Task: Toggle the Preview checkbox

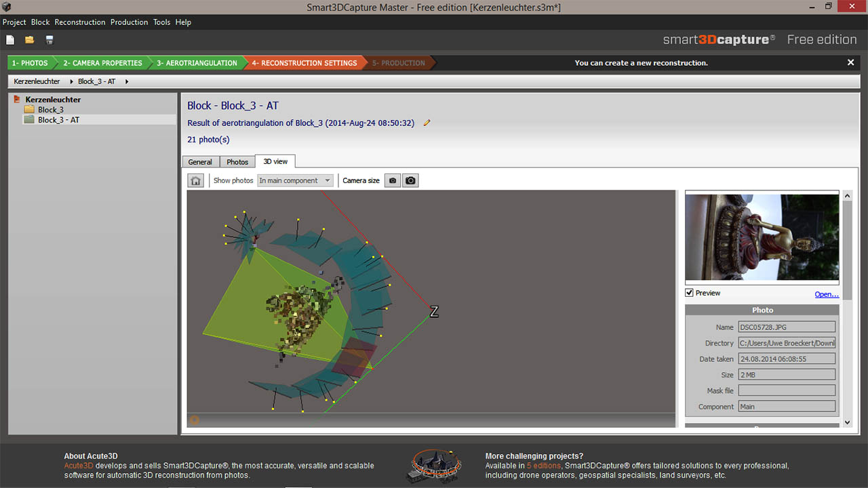Action: tap(689, 293)
